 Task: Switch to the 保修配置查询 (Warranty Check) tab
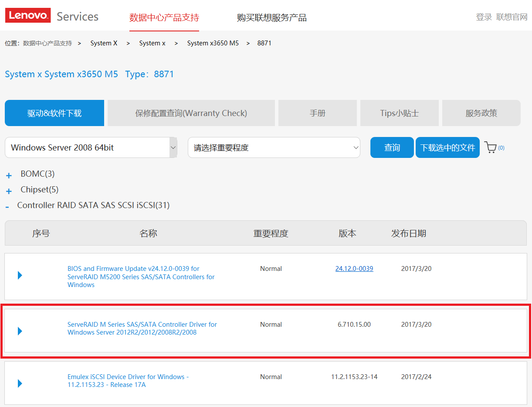pyautogui.click(x=191, y=113)
